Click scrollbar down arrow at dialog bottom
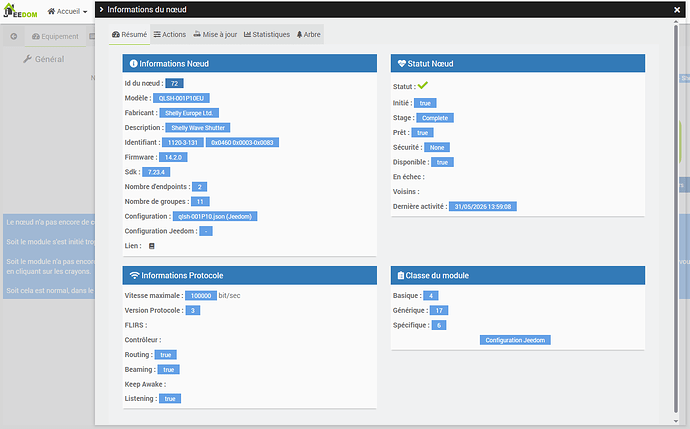This screenshot has height=429, width=690. pos(676,421)
